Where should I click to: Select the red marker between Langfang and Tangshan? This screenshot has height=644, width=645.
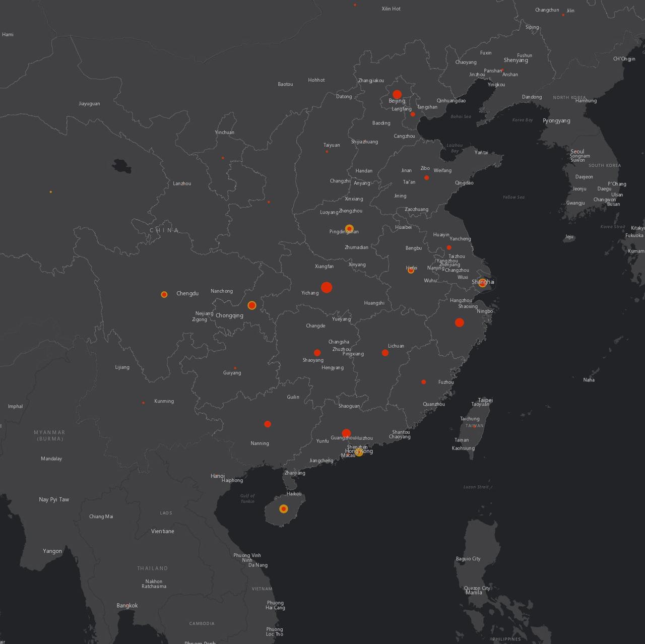(413, 114)
